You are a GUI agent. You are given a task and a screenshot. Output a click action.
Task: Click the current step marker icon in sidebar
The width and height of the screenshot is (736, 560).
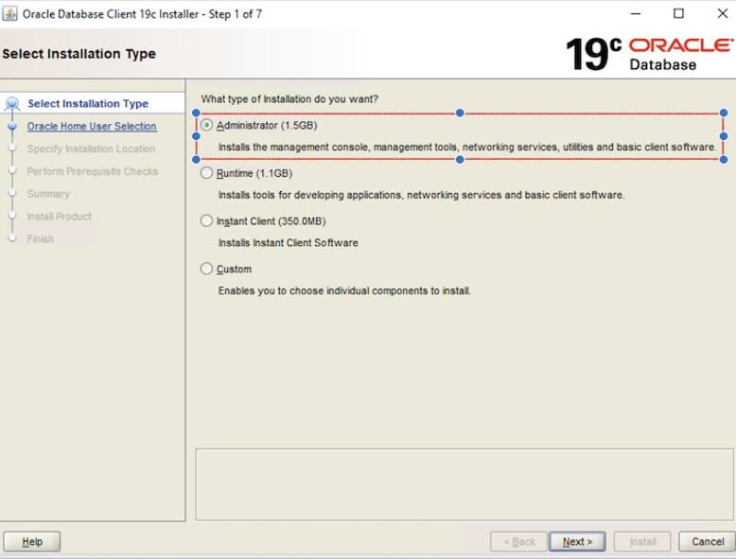pos(12,103)
